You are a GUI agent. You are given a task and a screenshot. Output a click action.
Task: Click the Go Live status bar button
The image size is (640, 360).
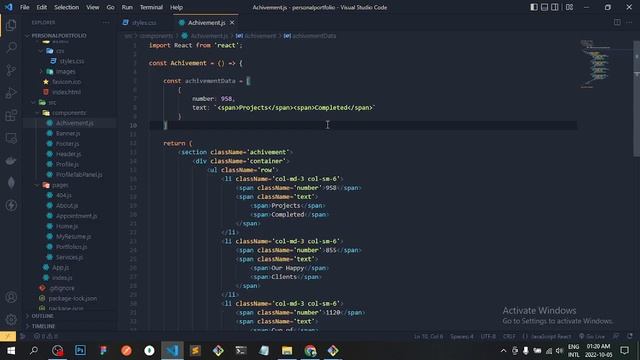click(x=592, y=336)
